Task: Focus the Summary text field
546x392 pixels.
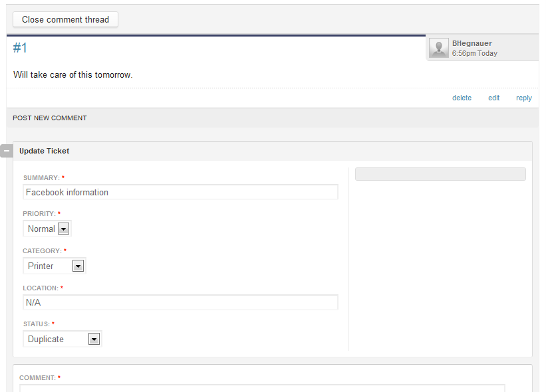Action: pos(180,193)
